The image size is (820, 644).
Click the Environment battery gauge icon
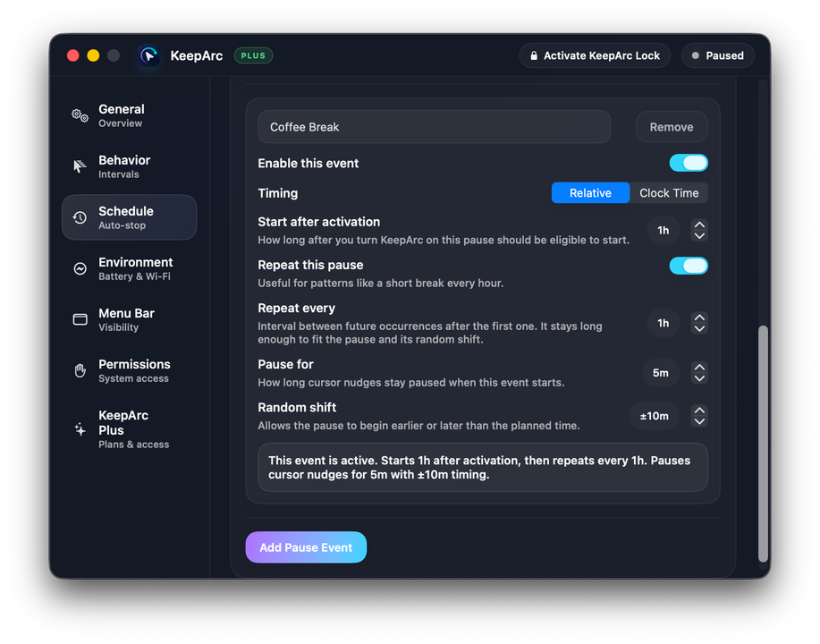pyautogui.click(x=80, y=268)
